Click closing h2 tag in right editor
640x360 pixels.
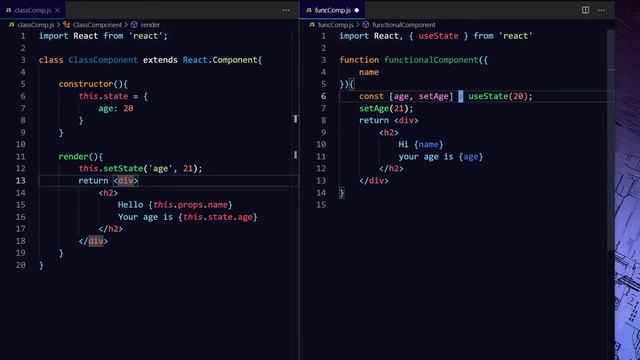391,169
